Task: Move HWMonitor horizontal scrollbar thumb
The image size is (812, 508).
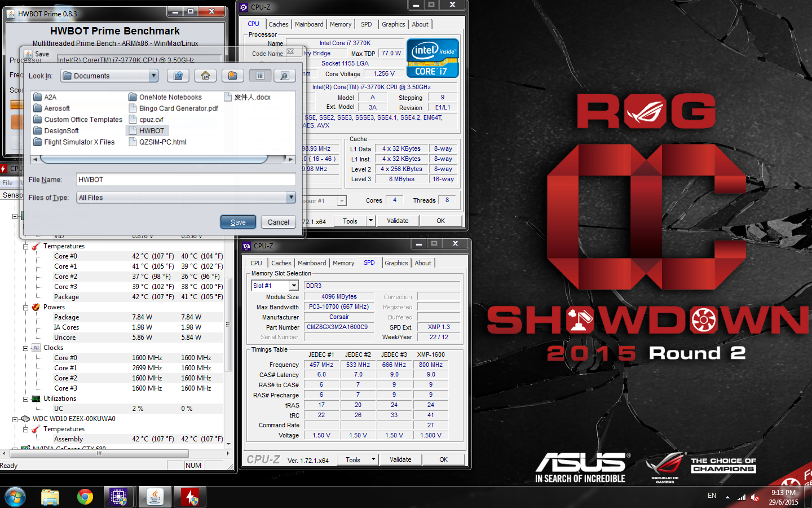Action: point(99,453)
